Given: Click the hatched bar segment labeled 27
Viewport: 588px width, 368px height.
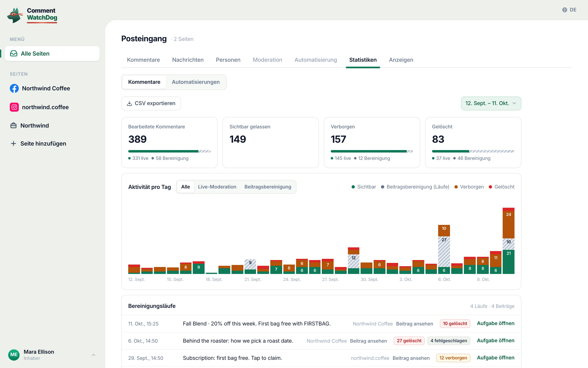Looking at the screenshot, I should [x=444, y=252].
